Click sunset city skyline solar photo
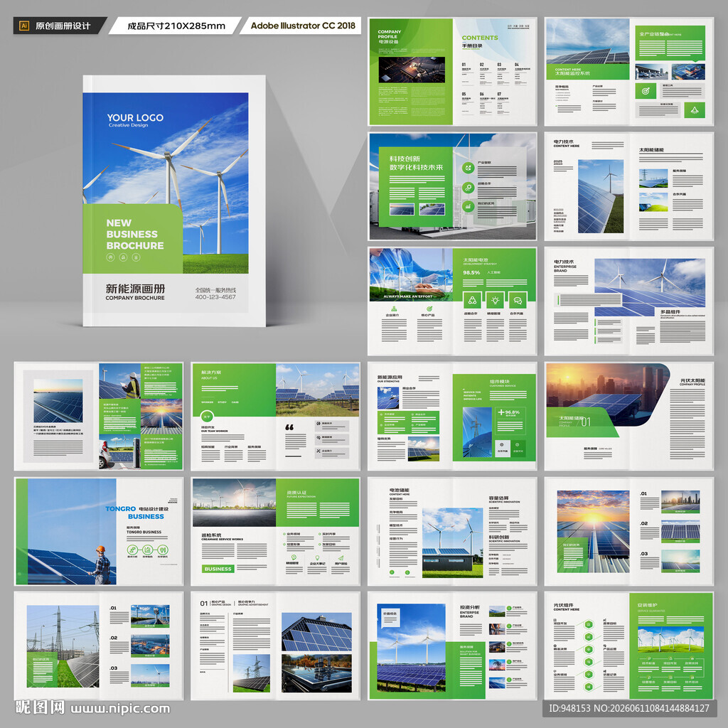728x728 pixels. coord(609,395)
